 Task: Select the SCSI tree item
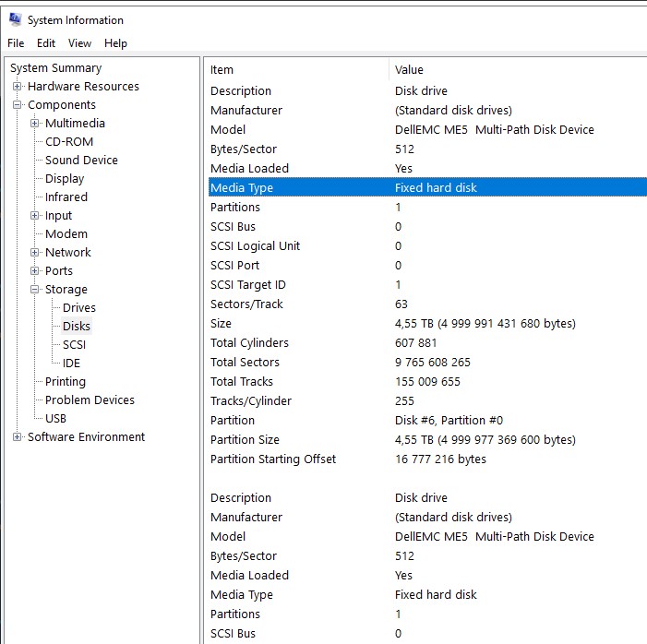pyautogui.click(x=74, y=344)
